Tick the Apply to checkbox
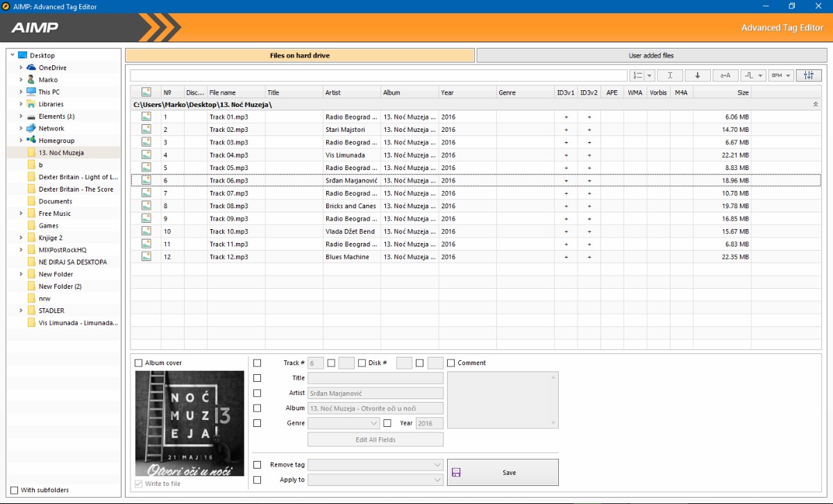This screenshot has width=833, height=504. click(258, 480)
